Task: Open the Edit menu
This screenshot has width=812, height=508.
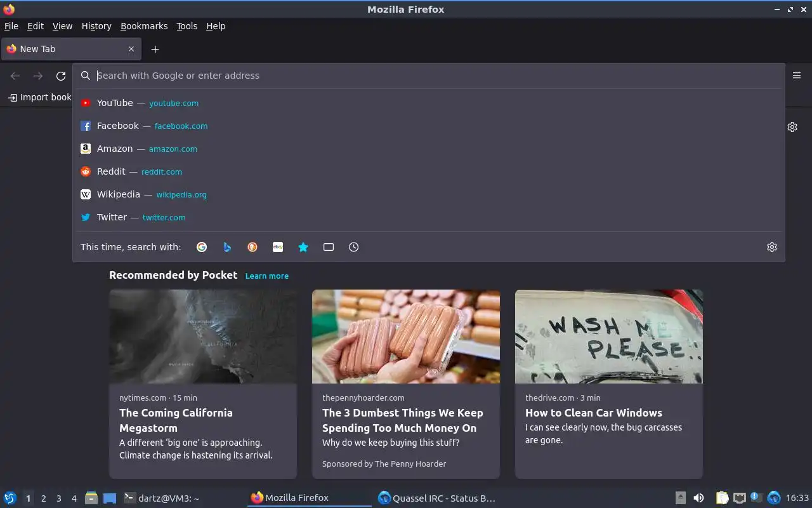Action: tap(36, 26)
